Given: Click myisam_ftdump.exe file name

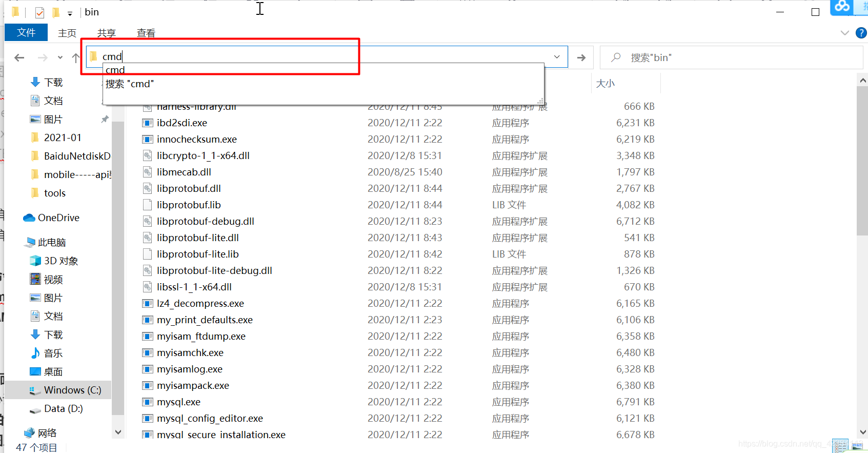Looking at the screenshot, I should (x=201, y=336).
